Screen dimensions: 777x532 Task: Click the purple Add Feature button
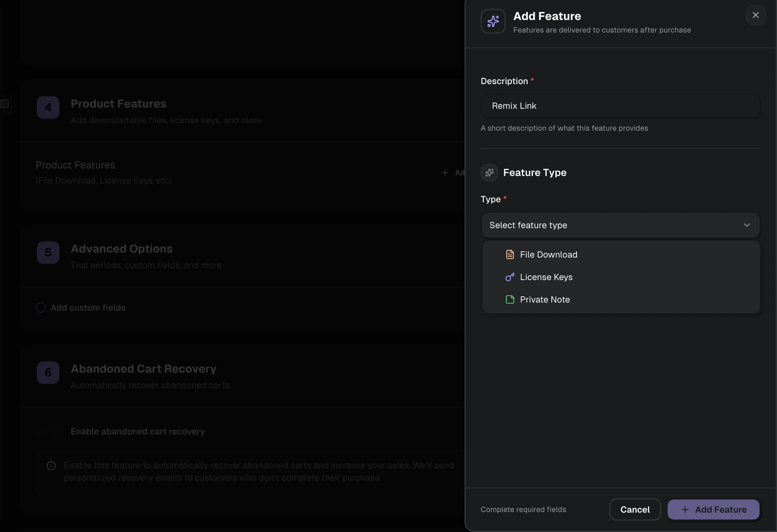click(713, 509)
